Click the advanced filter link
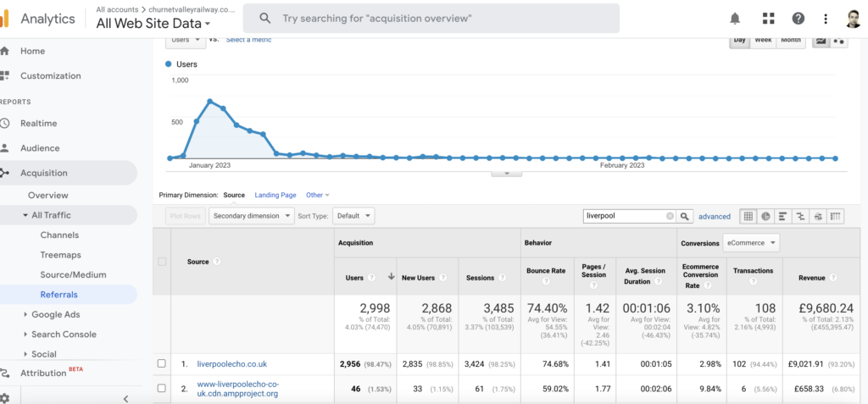The height and width of the screenshot is (404, 868). (x=714, y=216)
